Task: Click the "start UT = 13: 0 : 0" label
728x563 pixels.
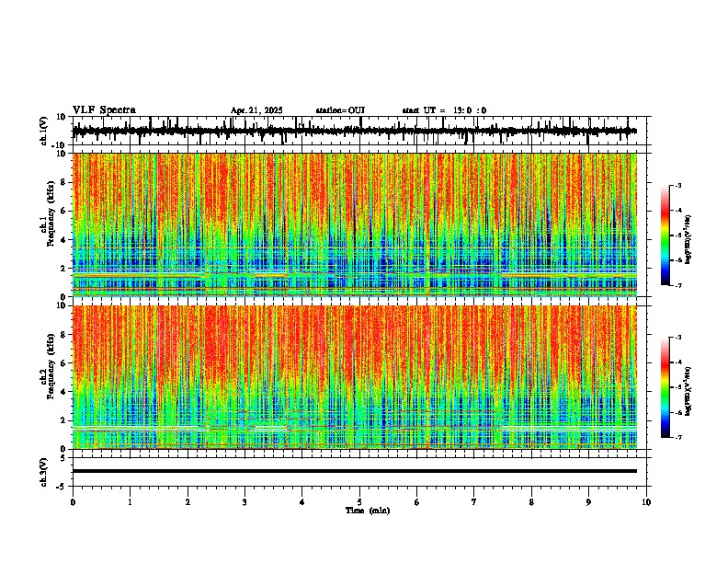Action: [444, 110]
